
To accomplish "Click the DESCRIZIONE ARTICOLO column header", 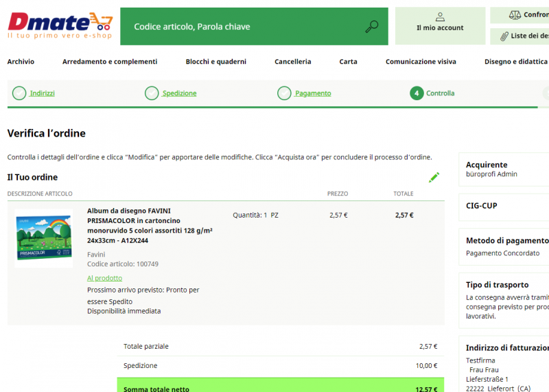I will coord(40,194).
